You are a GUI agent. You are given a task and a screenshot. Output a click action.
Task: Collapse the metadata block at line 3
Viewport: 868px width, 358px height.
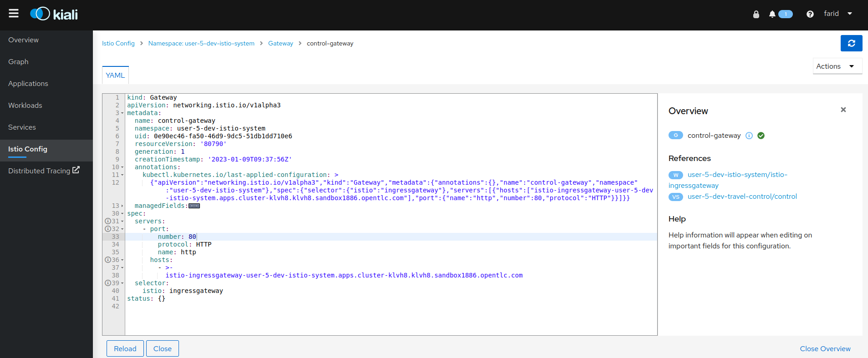122,113
